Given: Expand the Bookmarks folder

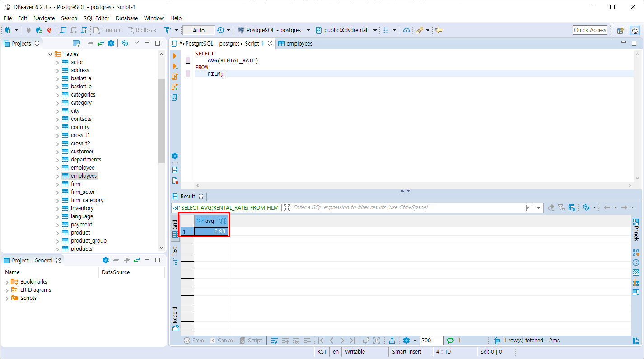Looking at the screenshot, I should coord(7,282).
